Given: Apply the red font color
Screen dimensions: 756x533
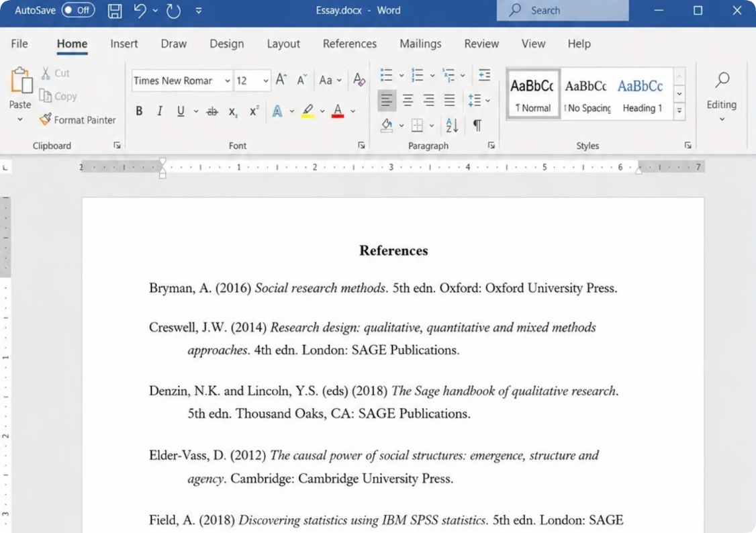Looking at the screenshot, I should (x=338, y=111).
